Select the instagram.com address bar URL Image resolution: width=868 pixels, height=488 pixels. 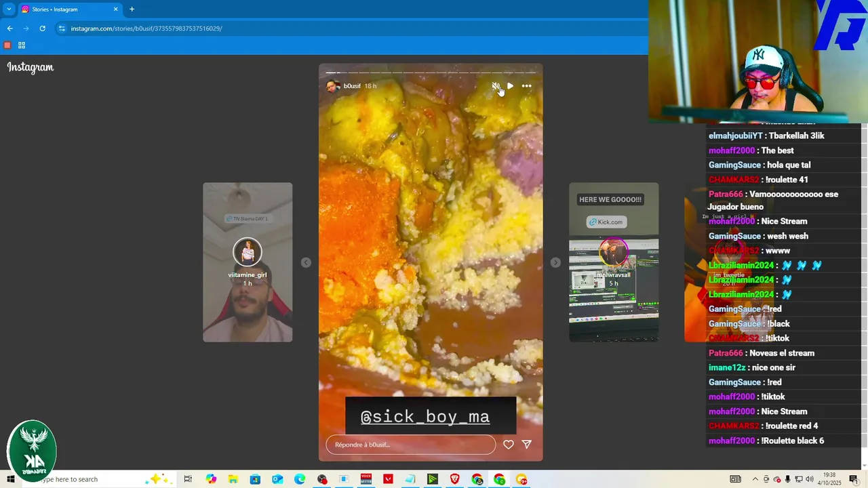pyautogui.click(x=146, y=28)
